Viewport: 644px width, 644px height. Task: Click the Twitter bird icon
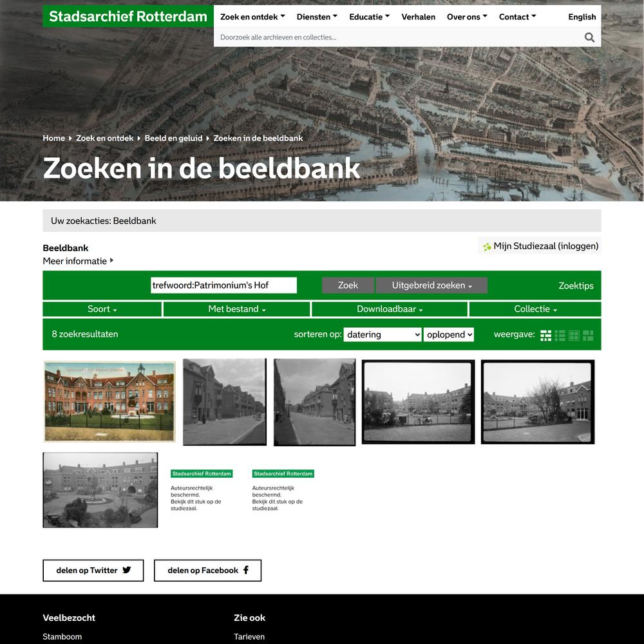point(126,570)
